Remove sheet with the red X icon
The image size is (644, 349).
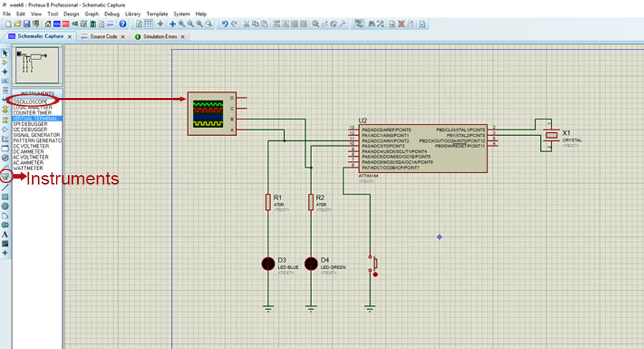(x=401, y=24)
